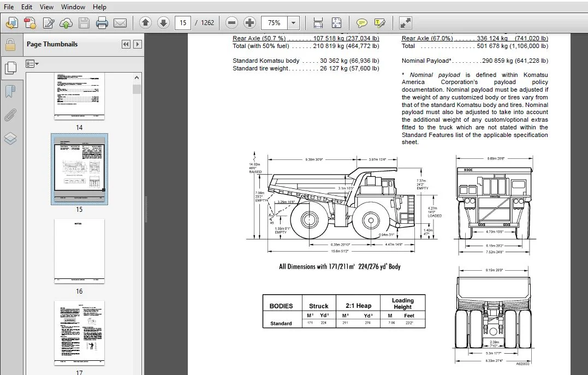This screenshot has height=375, width=588.
Task: Click the Save floppy disk icon
Action: (x=84, y=23)
